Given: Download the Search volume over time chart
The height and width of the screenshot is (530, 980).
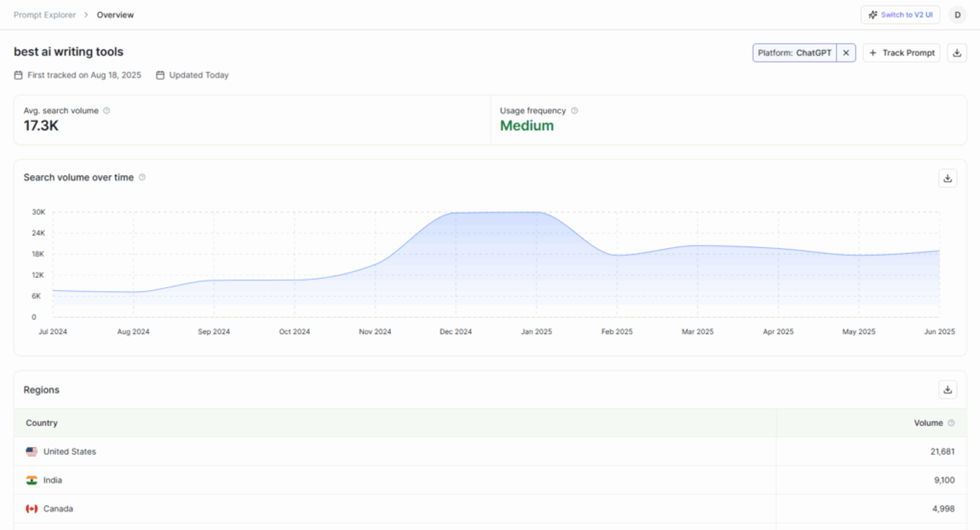Looking at the screenshot, I should click(x=948, y=178).
